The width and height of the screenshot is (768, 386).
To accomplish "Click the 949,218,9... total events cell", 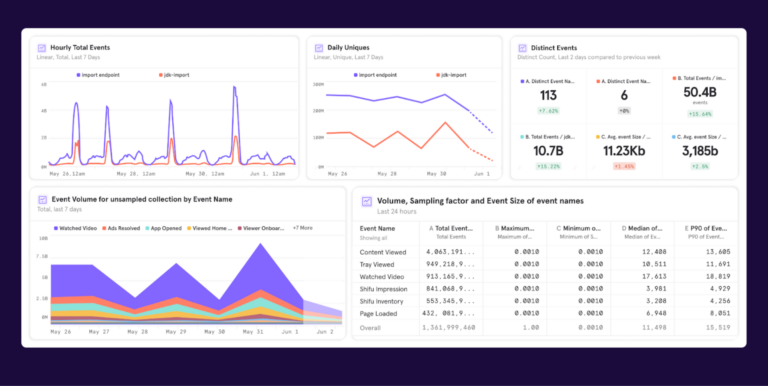I will pyautogui.click(x=451, y=265).
